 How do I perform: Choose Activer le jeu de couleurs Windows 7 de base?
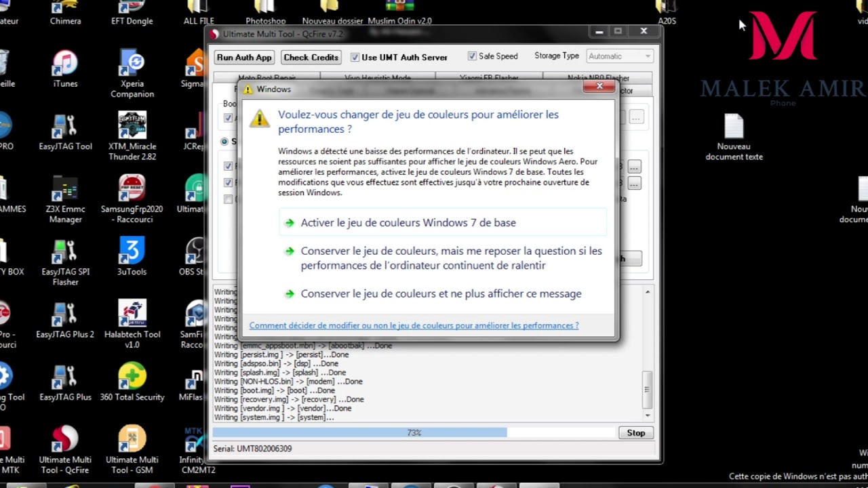pyautogui.click(x=443, y=222)
